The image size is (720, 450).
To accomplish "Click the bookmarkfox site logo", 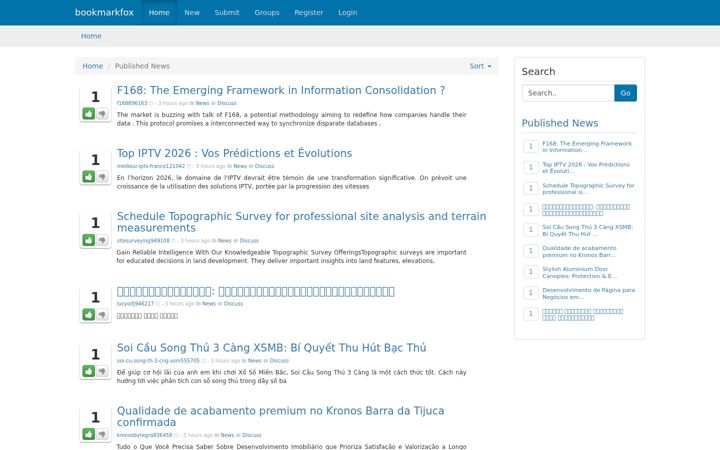I will coord(104,12).
